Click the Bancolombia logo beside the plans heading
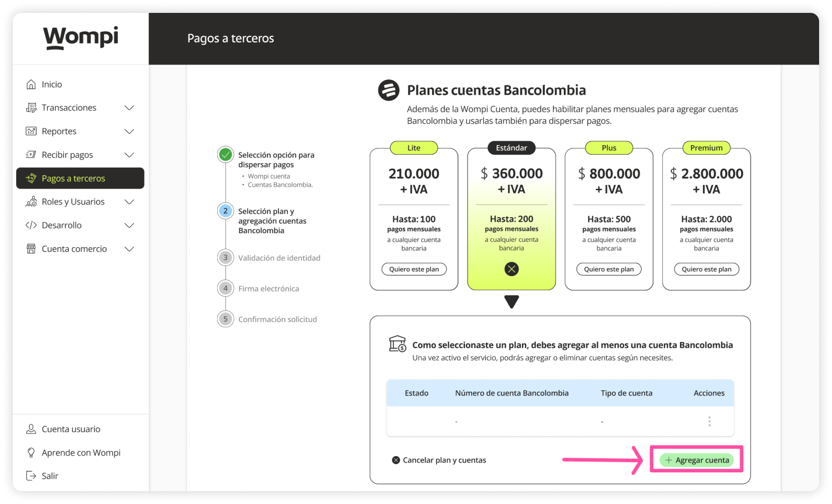The width and height of the screenshot is (832, 504). click(x=389, y=90)
